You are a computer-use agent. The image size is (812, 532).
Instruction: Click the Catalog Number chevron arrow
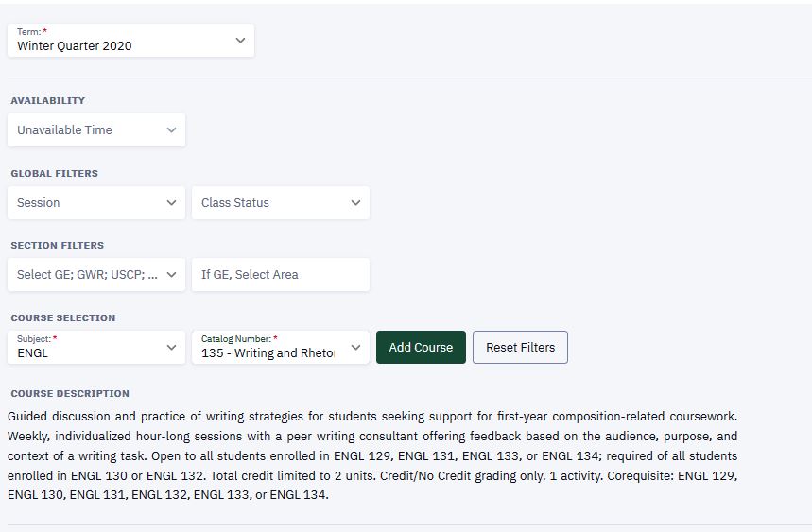tap(355, 348)
